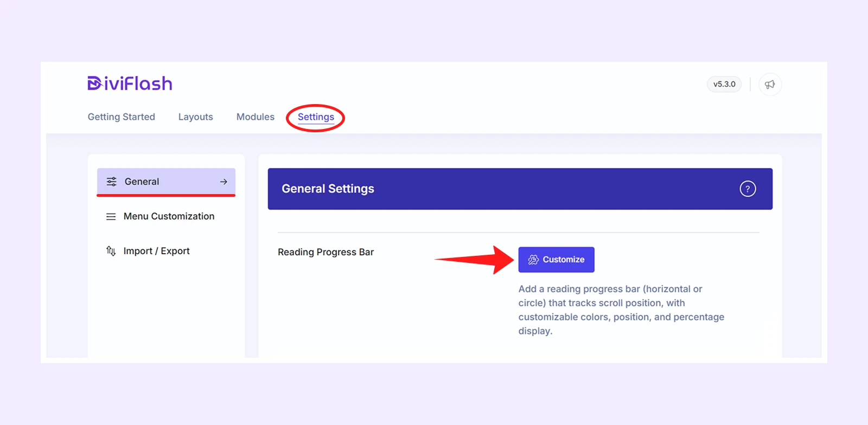Click the v5.3.0 version badge
The image size is (868, 425).
click(724, 85)
